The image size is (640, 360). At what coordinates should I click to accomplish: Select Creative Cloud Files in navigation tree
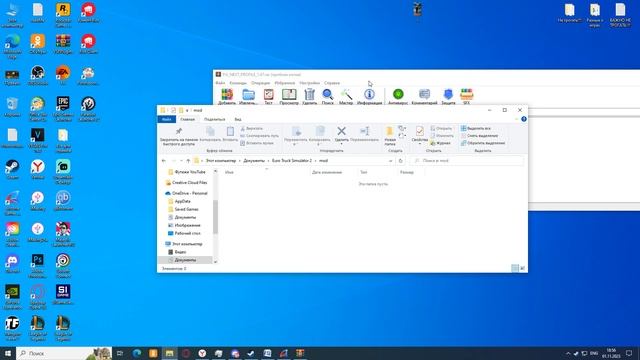coord(186,182)
